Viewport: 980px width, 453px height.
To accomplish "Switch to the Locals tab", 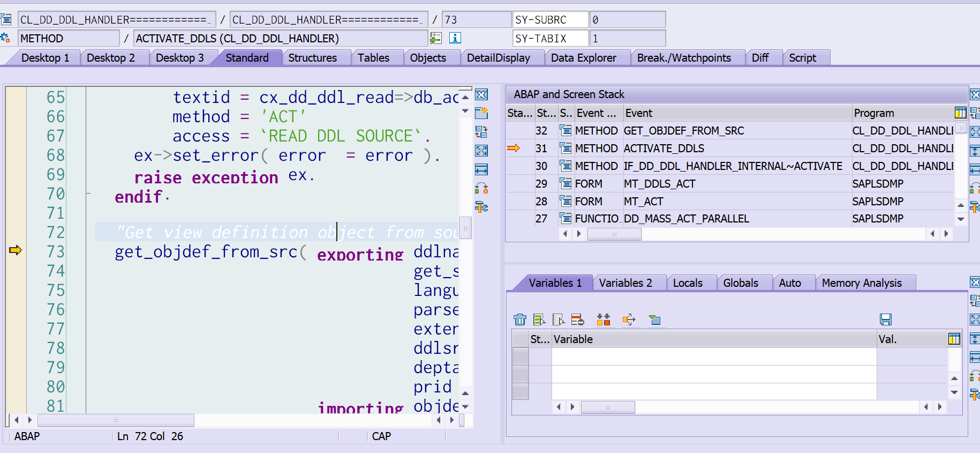I will 688,283.
